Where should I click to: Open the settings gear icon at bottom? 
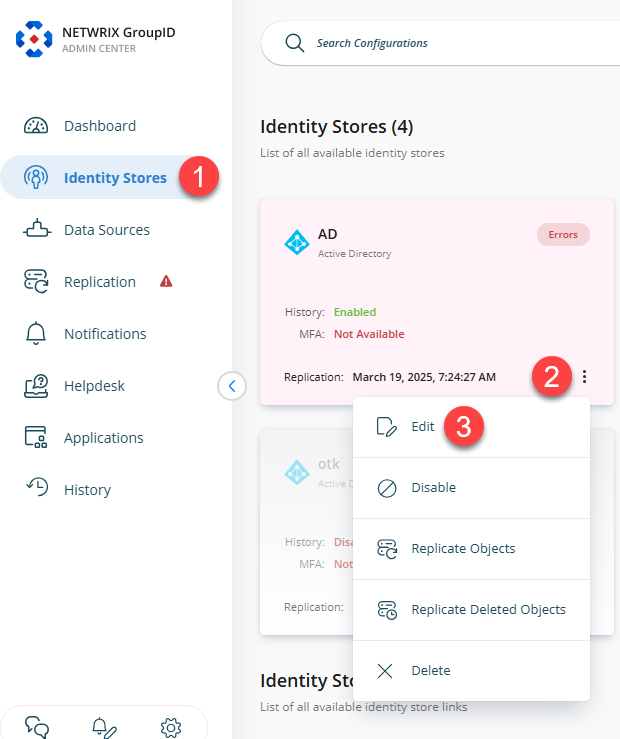click(x=171, y=728)
